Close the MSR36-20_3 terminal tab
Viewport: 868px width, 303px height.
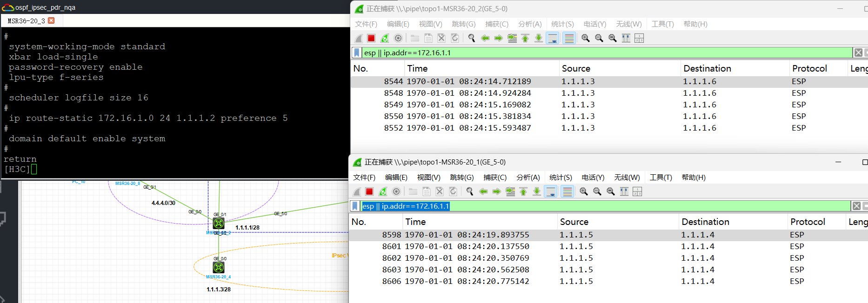pyautogui.click(x=52, y=20)
